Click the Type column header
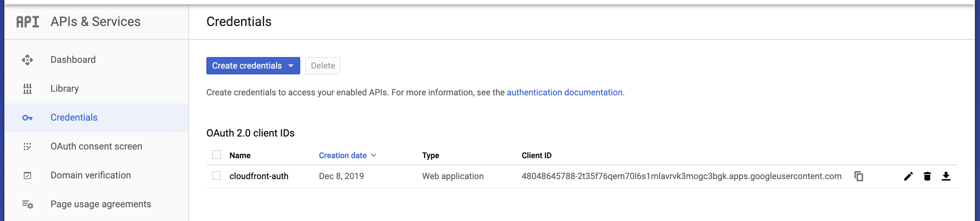The image size is (980, 221). click(x=430, y=156)
